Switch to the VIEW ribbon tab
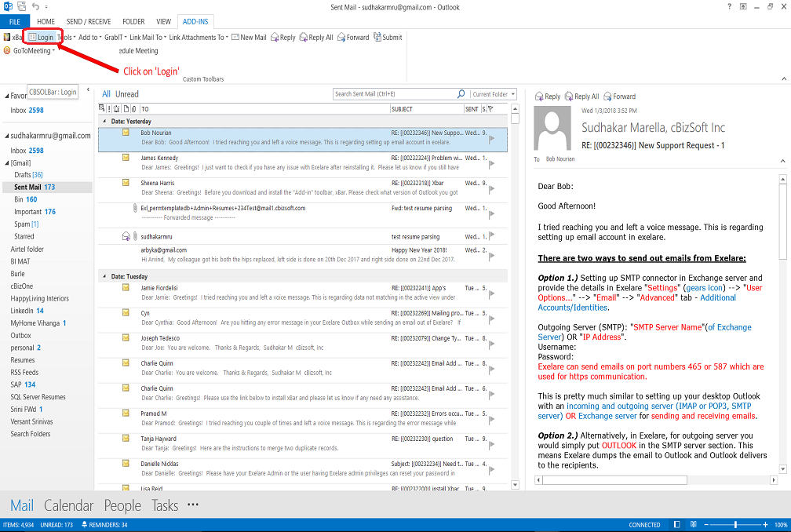The width and height of the screenshot is (791, 532). tap(163, 22)
